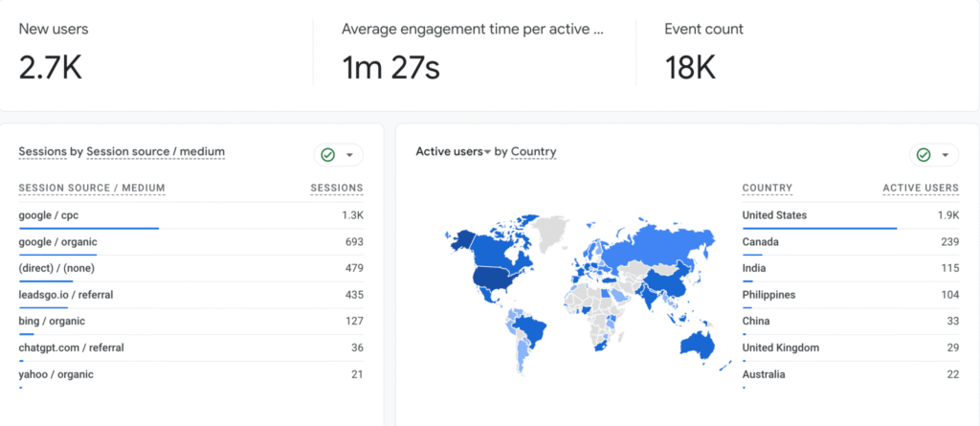Image resolution: width=980 pixels, height=426 pixels.
Task: Click the Sessions metric in card title
Action: (42, 151)
